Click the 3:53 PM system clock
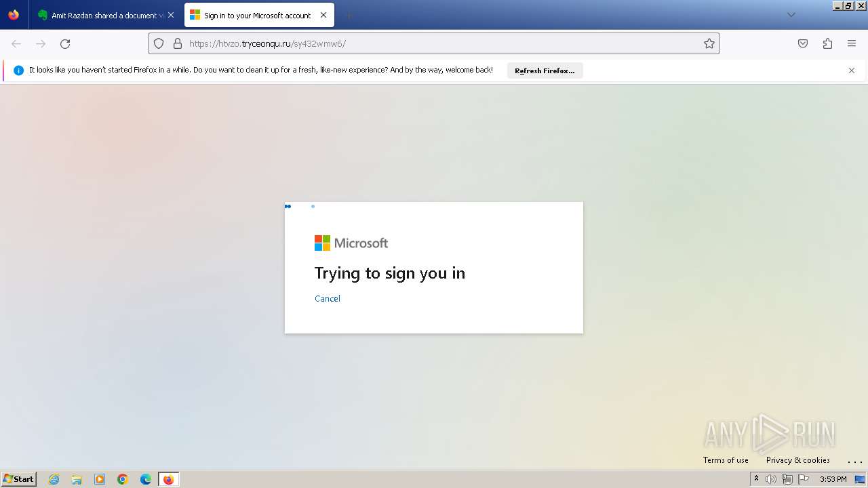868x488 pixels. [833, 479]
